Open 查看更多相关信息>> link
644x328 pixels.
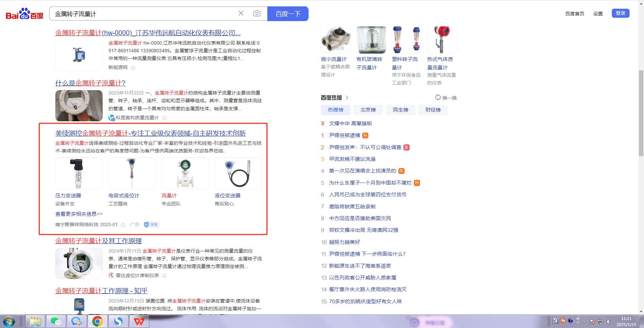click(x=79, y=214)
